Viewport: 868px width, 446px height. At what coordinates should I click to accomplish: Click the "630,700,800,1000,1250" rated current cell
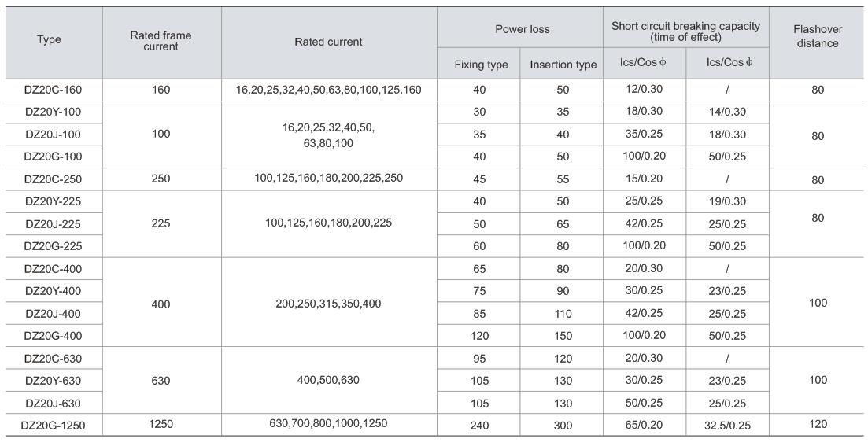(328, 424)
